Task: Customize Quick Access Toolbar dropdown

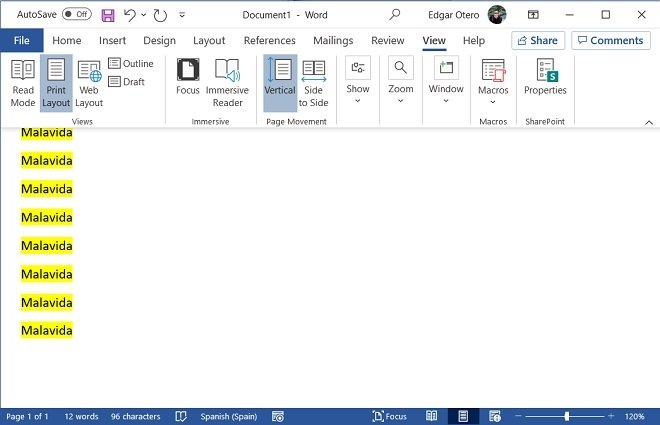Action: [182, 15]
